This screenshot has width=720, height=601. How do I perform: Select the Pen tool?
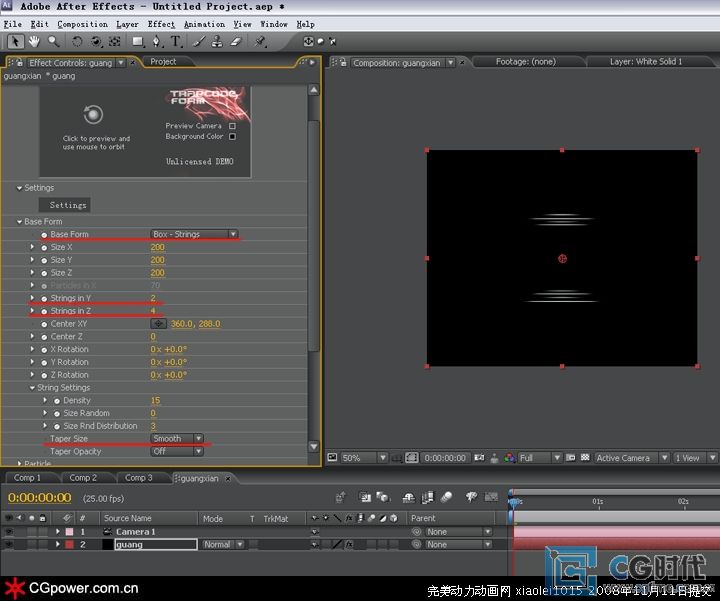click(157, 42)
